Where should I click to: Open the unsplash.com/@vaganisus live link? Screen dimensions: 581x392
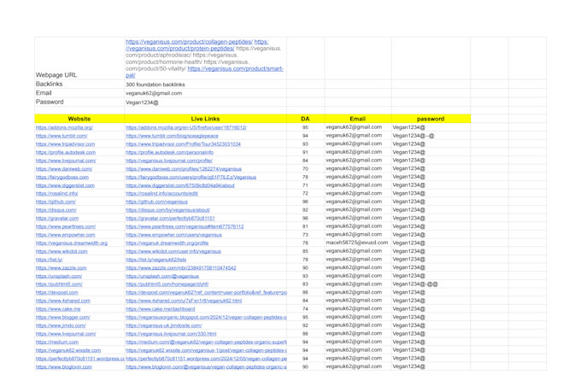tap(162, 276)
